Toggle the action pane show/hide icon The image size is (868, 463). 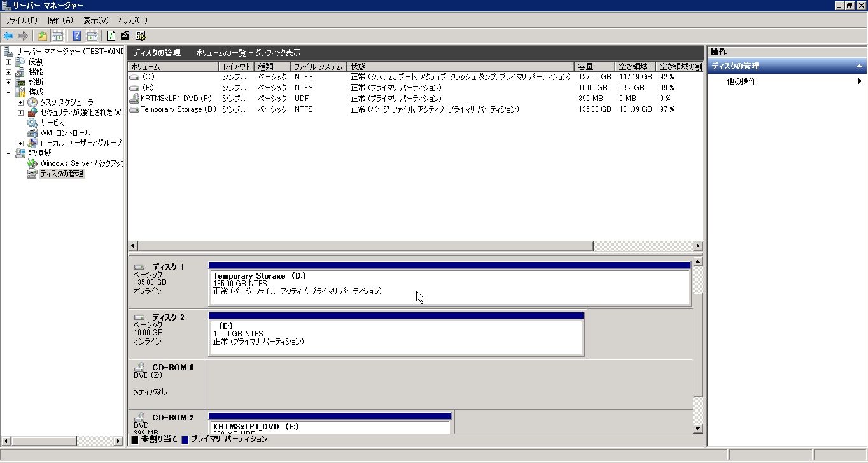(92, 36)
